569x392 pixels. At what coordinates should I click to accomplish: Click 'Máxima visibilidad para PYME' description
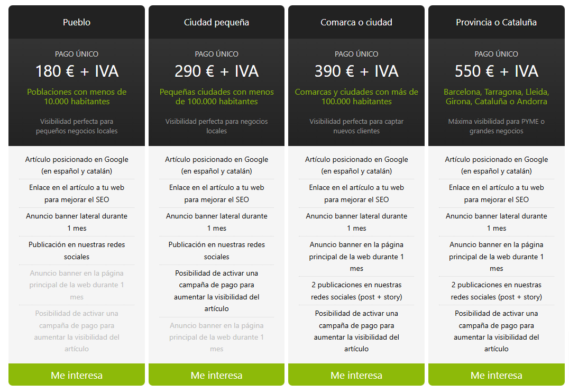(496, 126)
